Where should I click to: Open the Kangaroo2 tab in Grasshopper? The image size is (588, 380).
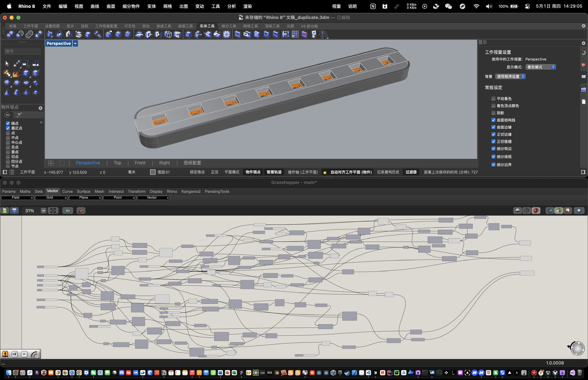[191, 191]
